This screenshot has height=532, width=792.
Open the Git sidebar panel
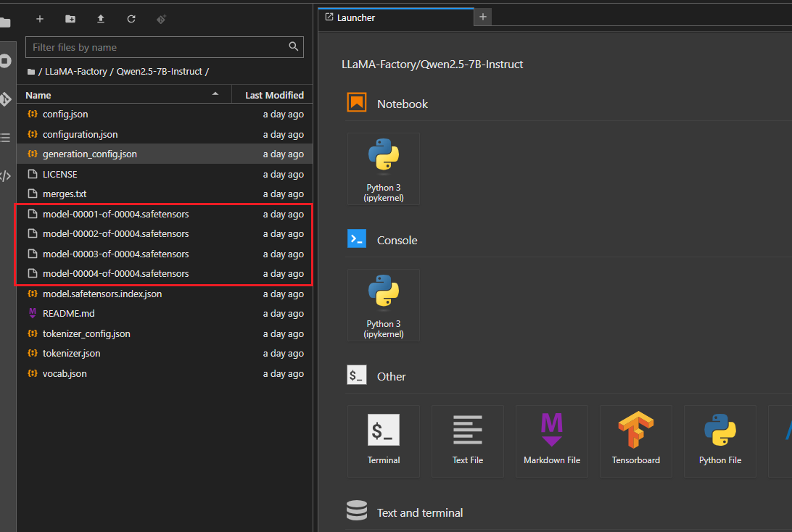(x=5, y=99)
